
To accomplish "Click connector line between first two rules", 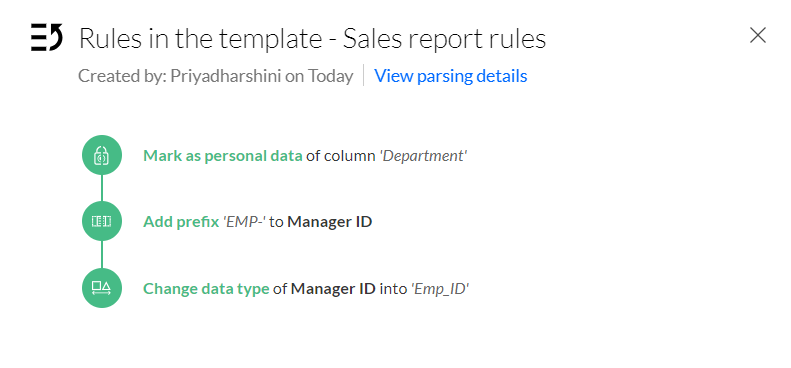I will coord(102,188).
